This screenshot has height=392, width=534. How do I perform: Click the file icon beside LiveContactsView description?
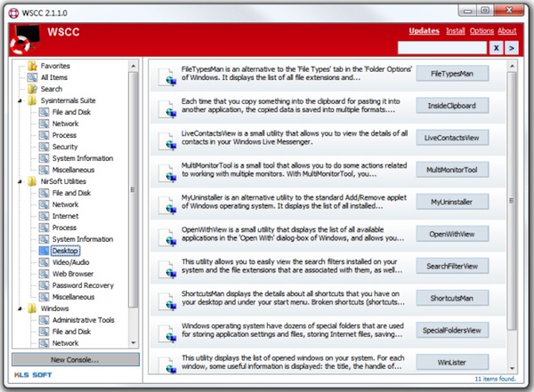tap(167, 140)
